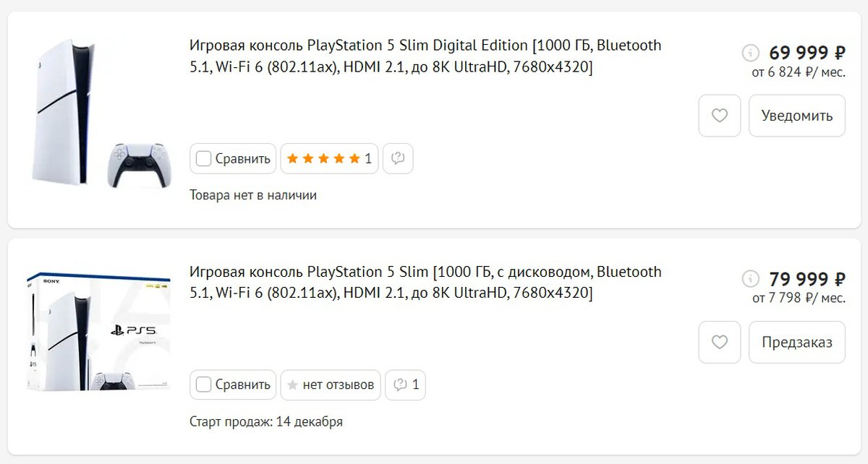The width and height of the screenshot is (868, 464).
Task: Open five-star rating reviews for Digital Edition
Action: 329,158
